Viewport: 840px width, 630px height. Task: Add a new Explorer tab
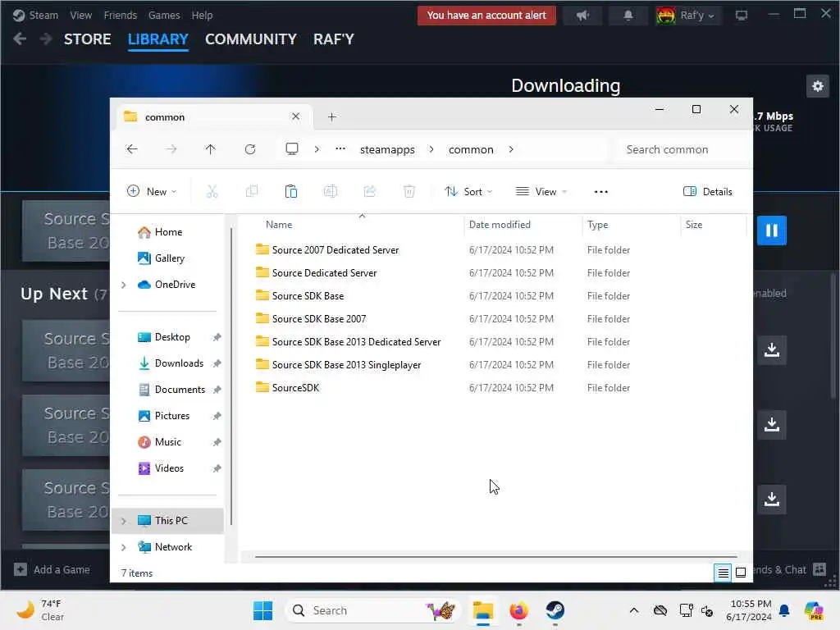331,116
